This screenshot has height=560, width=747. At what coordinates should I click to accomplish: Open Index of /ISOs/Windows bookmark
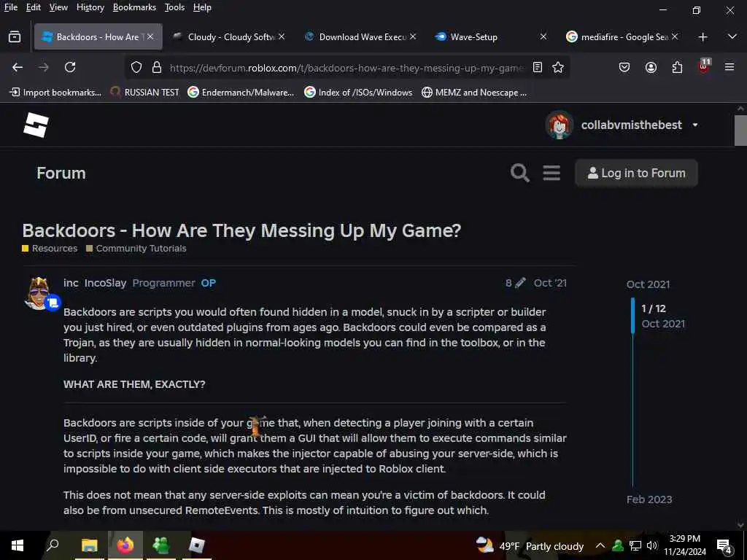359,93
